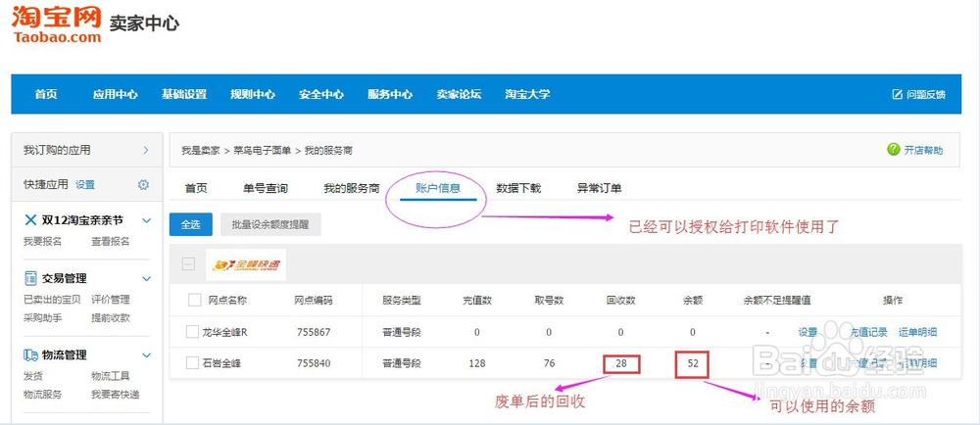
Task: Collapse the 物流管理 section arrow
Action: [x=146, y=355]
